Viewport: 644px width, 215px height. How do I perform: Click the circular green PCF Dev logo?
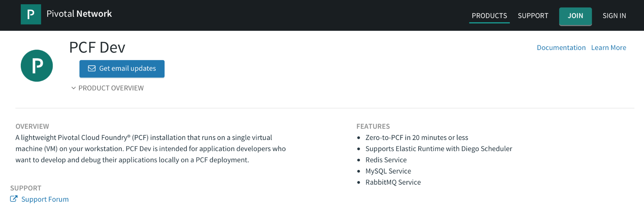click(x=37, y=66)
